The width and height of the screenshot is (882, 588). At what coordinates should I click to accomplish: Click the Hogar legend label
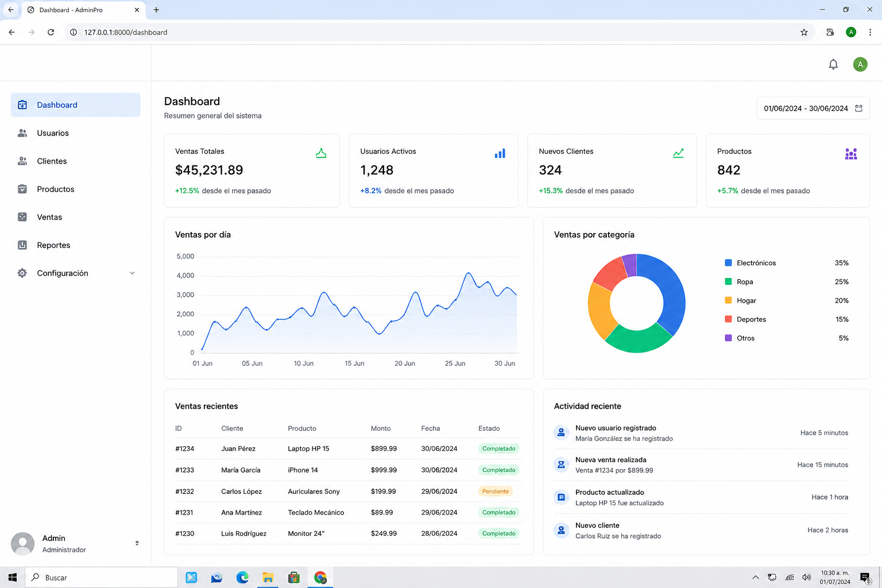(746, 301)
